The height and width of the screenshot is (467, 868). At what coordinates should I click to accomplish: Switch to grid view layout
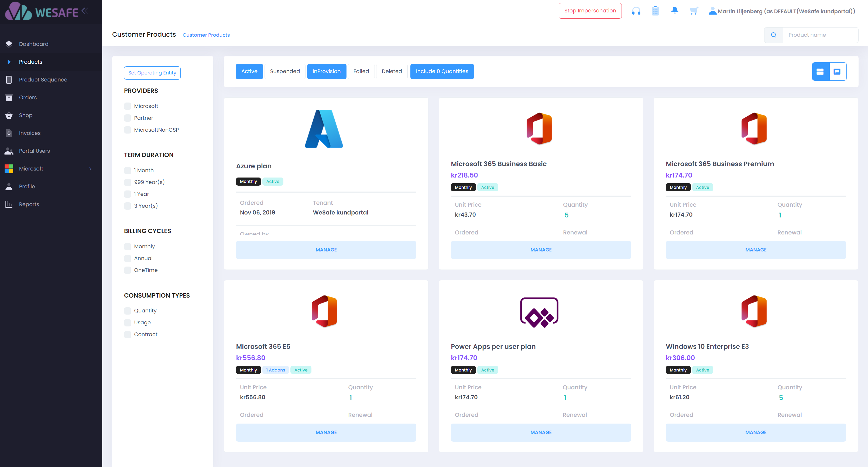(x=820, y=71)
